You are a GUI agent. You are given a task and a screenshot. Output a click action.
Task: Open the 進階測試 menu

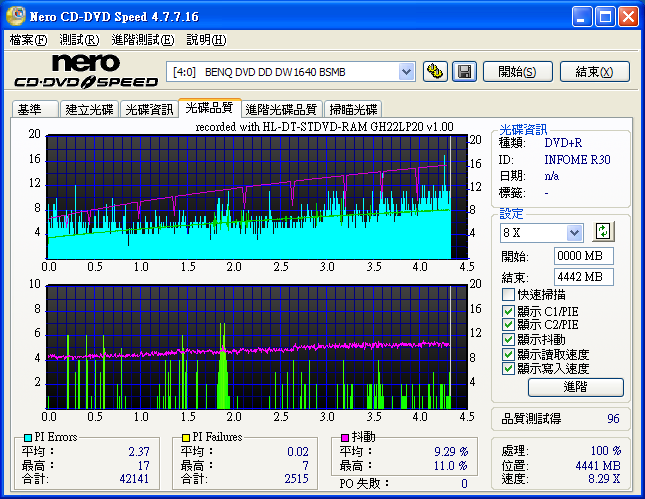[142, 40]
